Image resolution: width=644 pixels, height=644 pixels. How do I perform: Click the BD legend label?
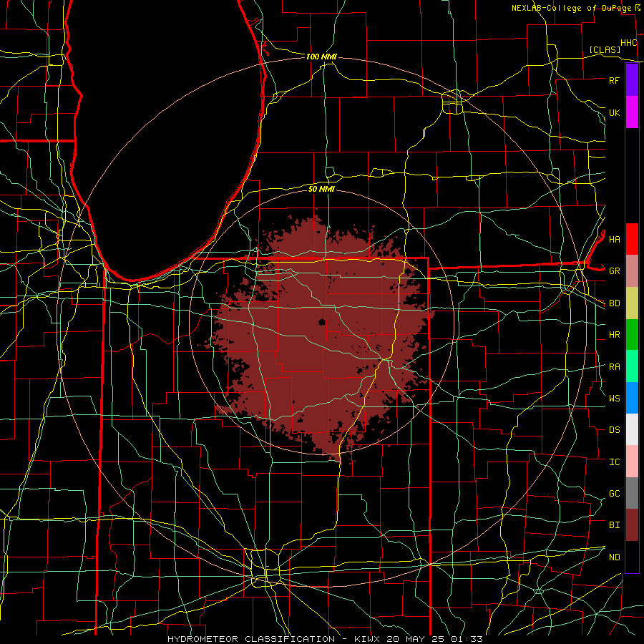(614, 303)
